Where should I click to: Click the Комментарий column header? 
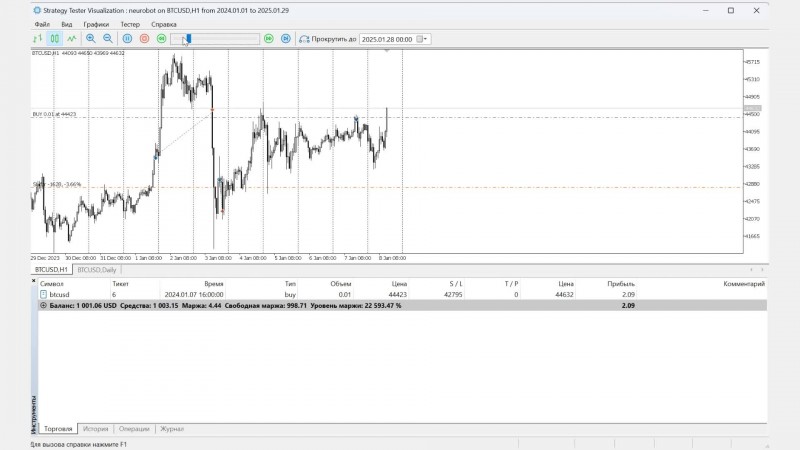(x=744, y=284)
